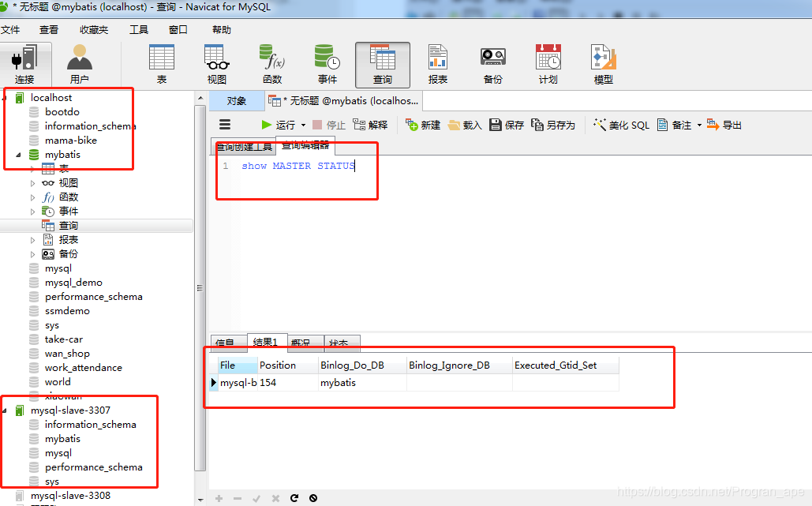Open the 工具 menu

click(x=139, y=29)
